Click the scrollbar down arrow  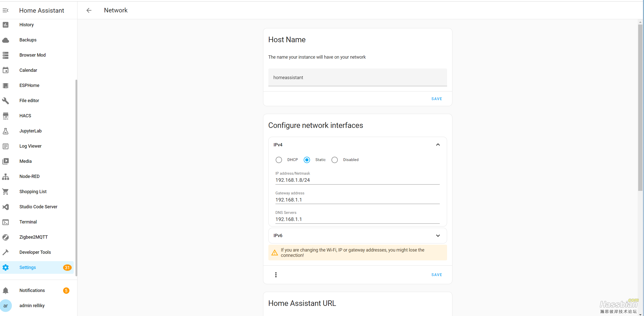tap(640, 314)
